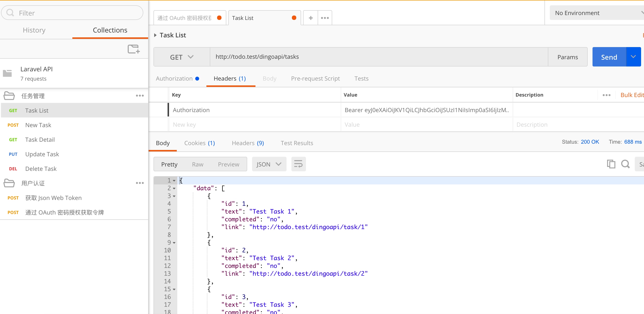
Task: Toggle response line wrapping icon
Action: pyautogui.click(x=298, y=164)
